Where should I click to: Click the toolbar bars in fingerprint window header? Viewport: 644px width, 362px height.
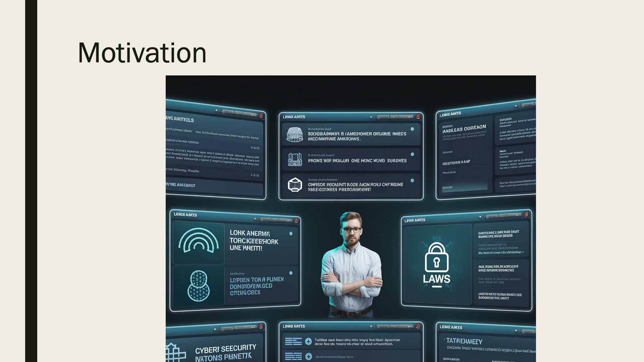click(x=276, y=220)
